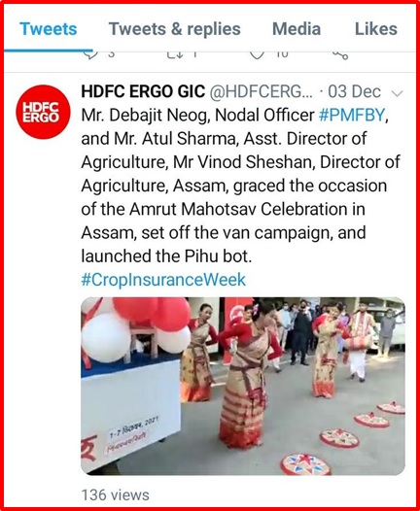Go to the Likes tab
The image size is (420, 511).
[376, 29]
